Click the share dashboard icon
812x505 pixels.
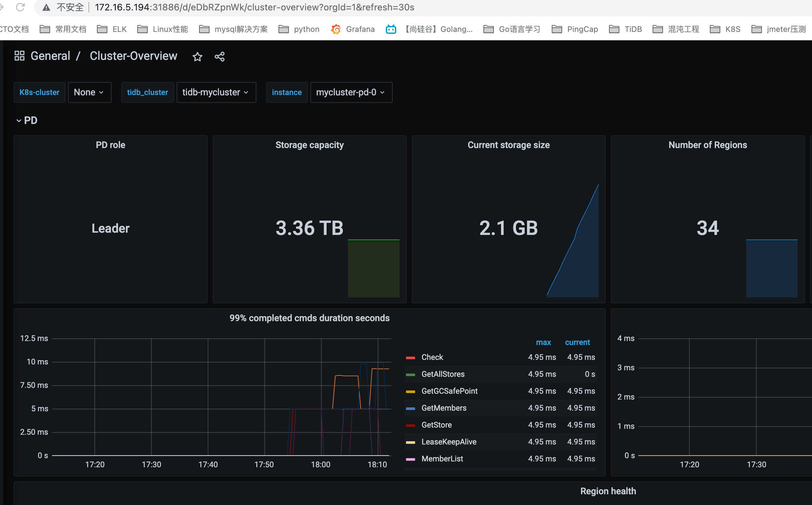coord(219,57)
